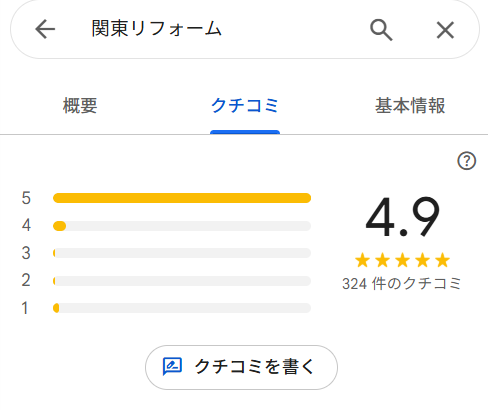Open the 基本情報 tab
Viewport: 488px width, 410px height.
tap(410, 106)
